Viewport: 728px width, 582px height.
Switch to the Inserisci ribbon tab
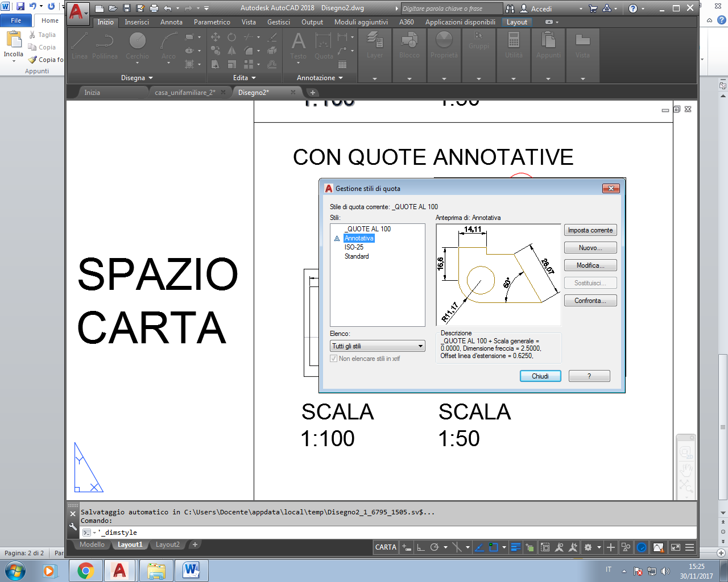point(136,22)
